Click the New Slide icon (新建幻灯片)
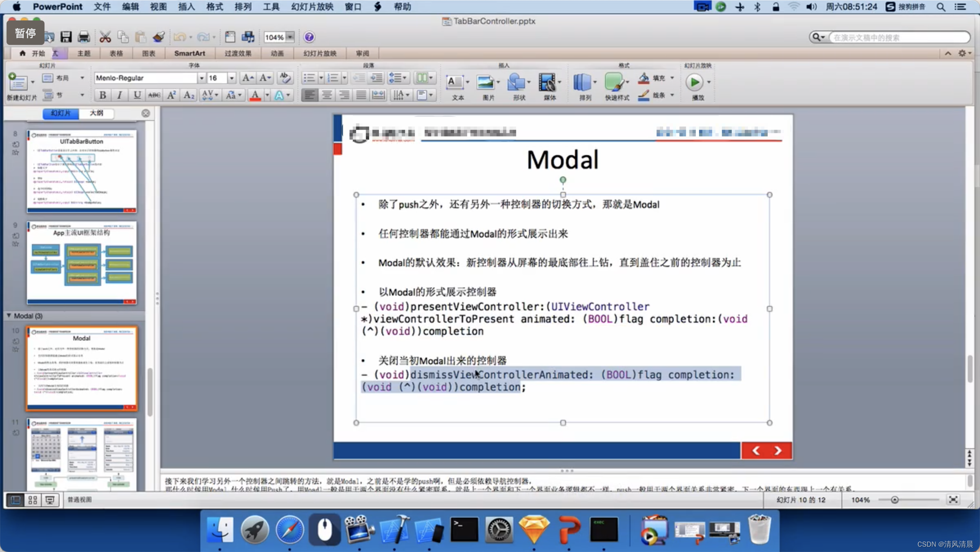Viewport: 980px width, 552px height. coord(18,82)
